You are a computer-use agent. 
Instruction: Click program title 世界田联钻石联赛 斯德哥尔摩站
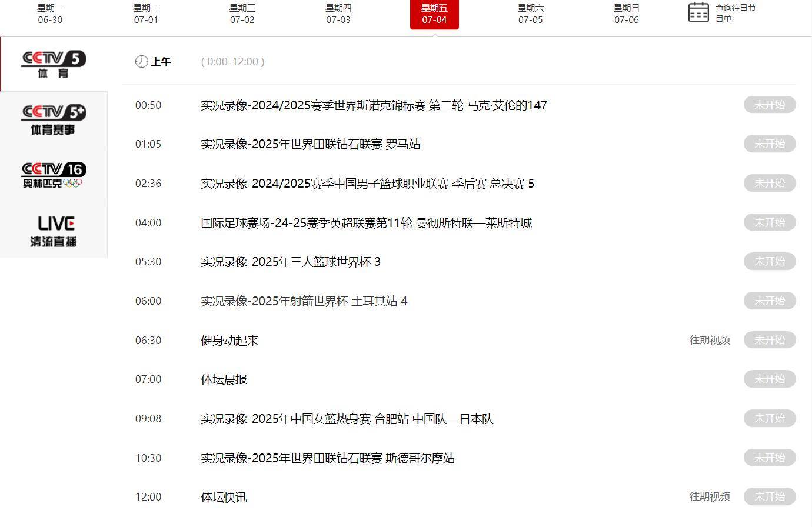point(328,458)
